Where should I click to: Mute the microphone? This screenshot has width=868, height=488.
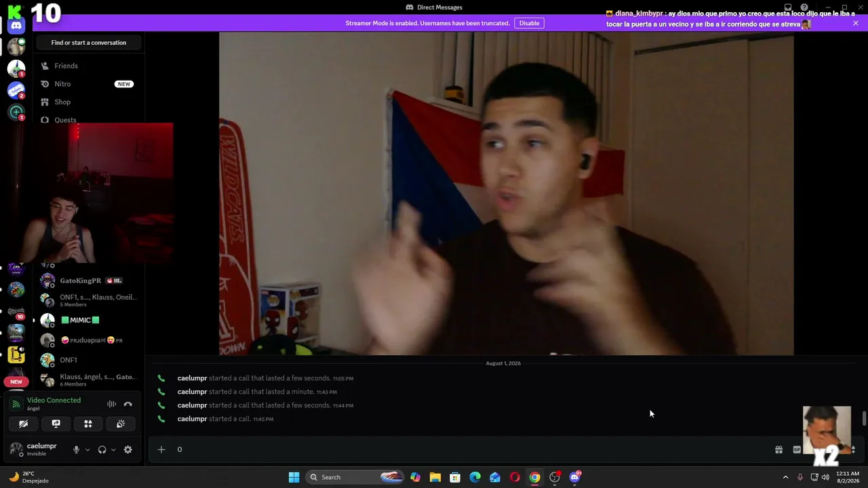[x=76, y=449]
